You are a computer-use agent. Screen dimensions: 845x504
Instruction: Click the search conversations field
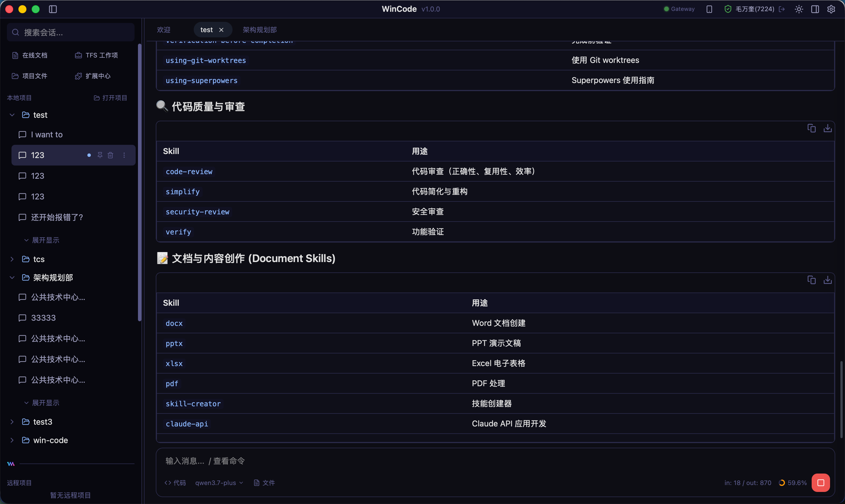point(71,32)
